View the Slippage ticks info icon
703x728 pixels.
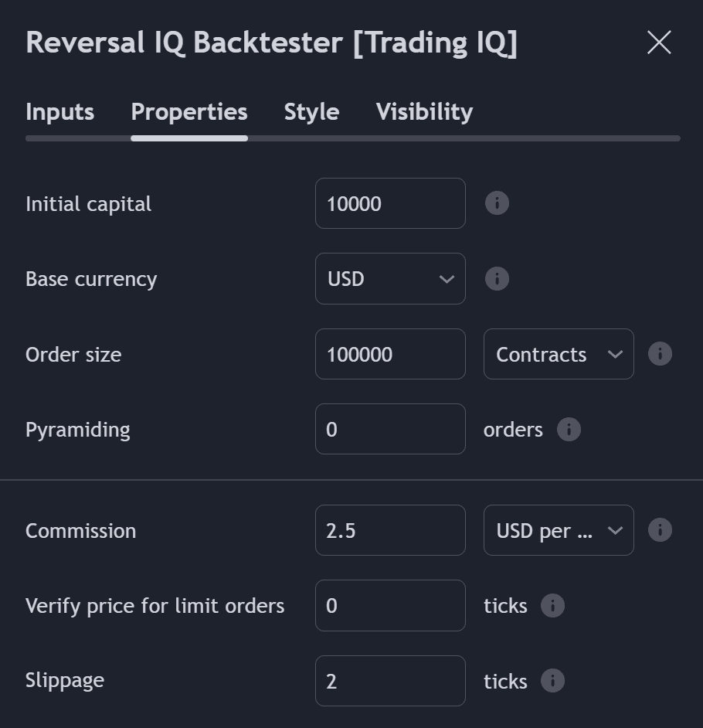pyautogui.click(x=552, y=681)
